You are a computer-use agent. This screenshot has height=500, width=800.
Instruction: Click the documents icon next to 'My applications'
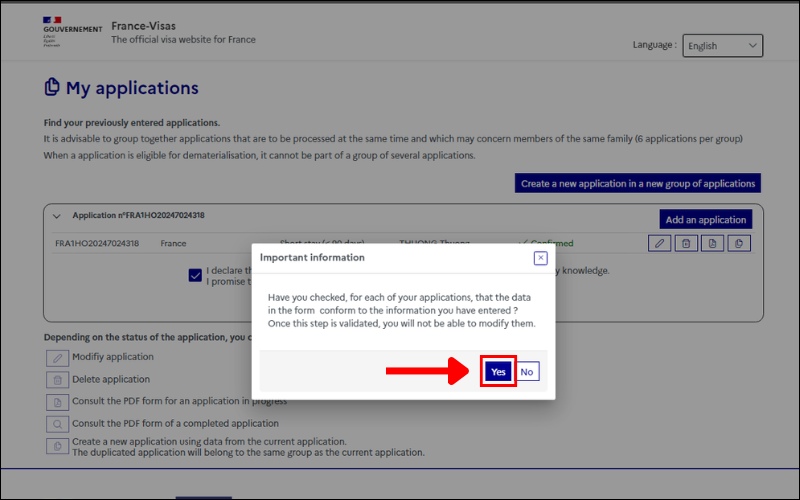(52, 88)
